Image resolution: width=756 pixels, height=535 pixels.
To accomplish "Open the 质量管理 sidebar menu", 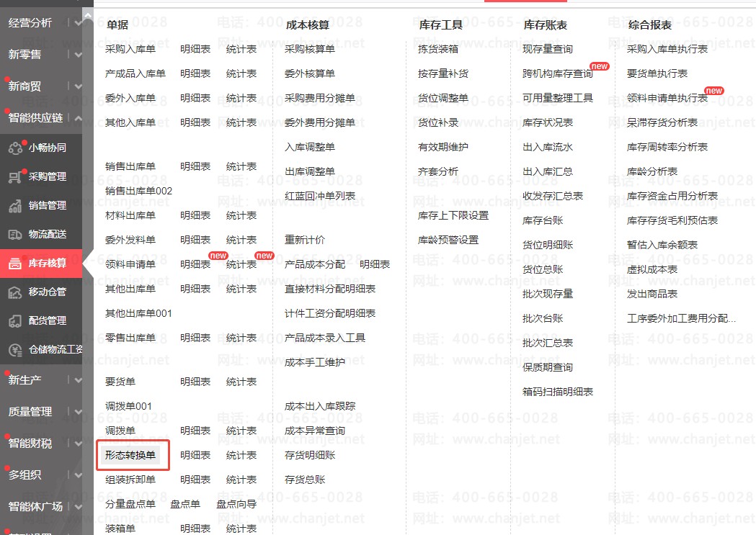I will point(30,412).
